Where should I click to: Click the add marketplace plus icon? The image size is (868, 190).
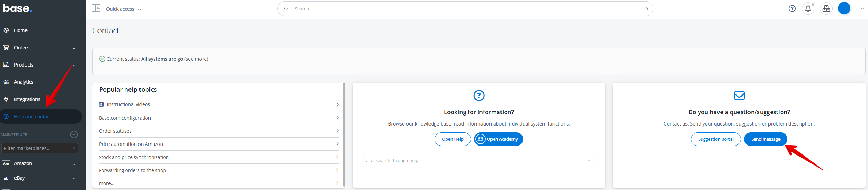[x=74, y=134]
